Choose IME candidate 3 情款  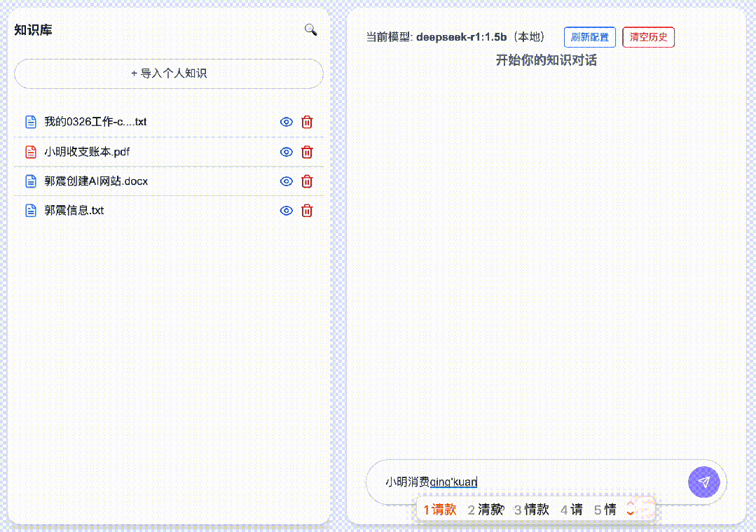(x=532, y=510)
